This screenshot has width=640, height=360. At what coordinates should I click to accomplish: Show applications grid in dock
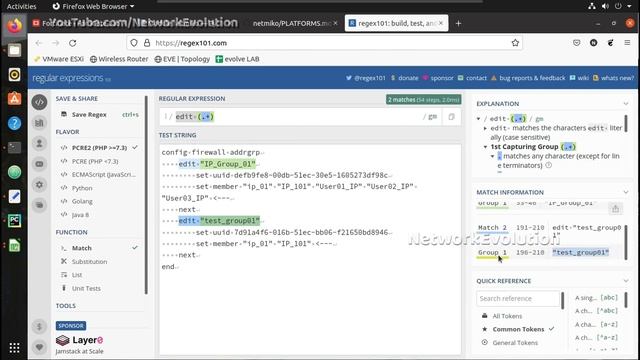click(x=14, y=347)
